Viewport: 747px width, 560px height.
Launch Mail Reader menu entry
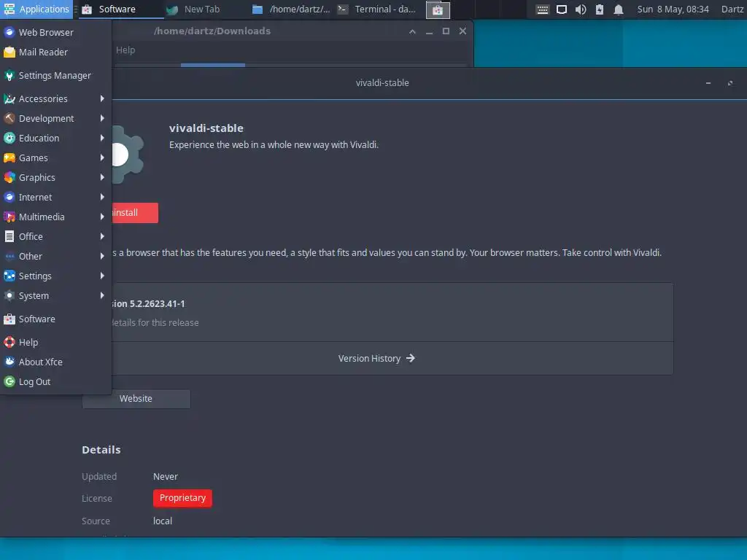coord(55,52)
